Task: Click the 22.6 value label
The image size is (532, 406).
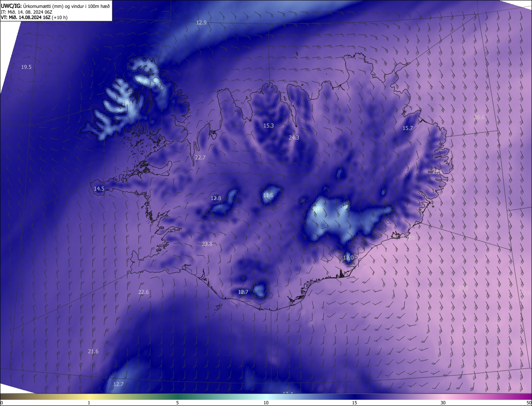Action: (143, 292)
